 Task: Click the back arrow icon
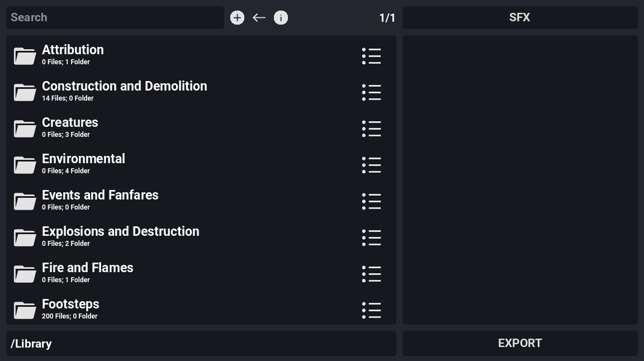[259, 18]
